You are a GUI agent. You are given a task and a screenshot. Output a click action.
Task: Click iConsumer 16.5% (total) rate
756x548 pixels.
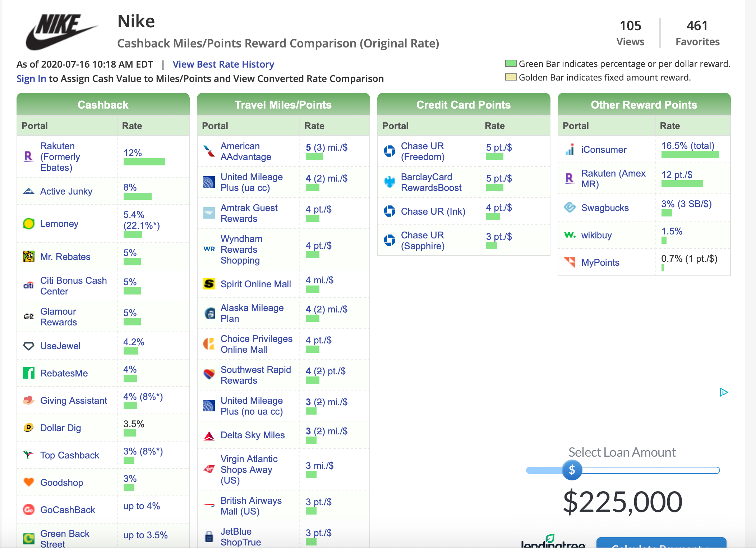point(687,146)
